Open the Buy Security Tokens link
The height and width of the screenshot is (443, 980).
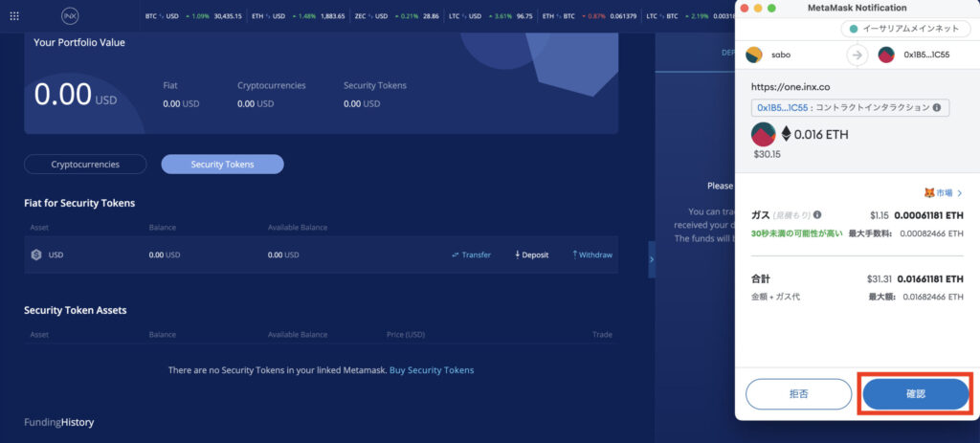[431, 370]
